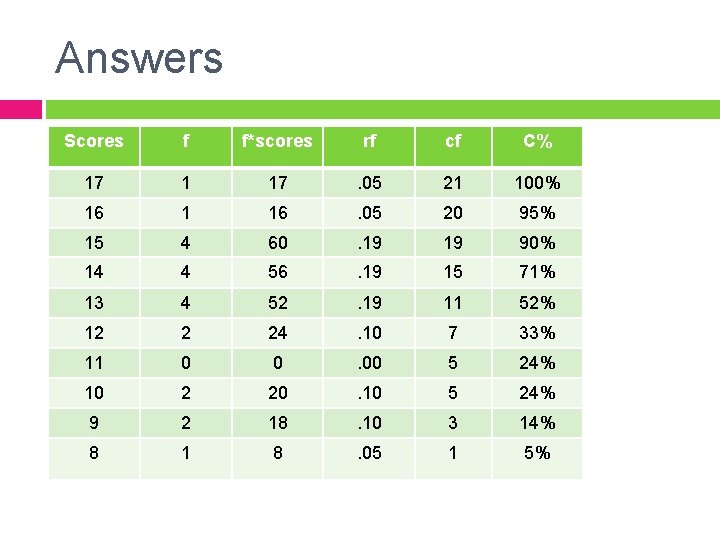Select the 90% cumulative percent cell
720x540 pixels.
point(537,243)
